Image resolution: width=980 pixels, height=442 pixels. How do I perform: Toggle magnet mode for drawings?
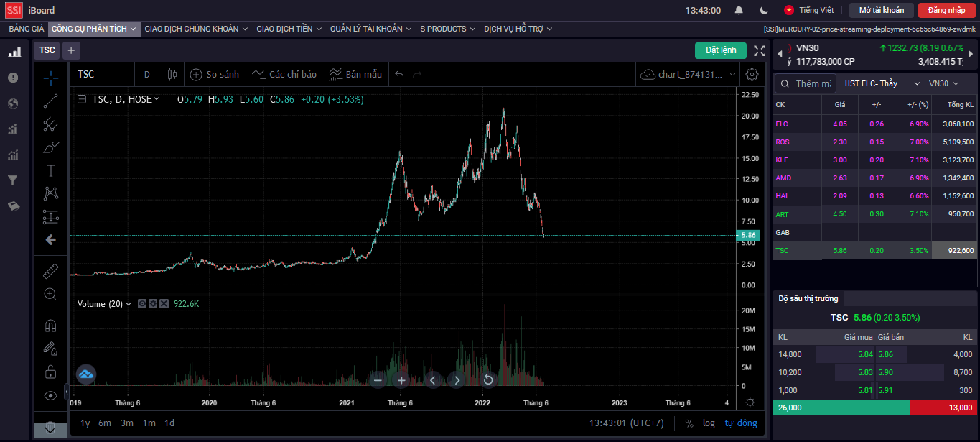50,326
